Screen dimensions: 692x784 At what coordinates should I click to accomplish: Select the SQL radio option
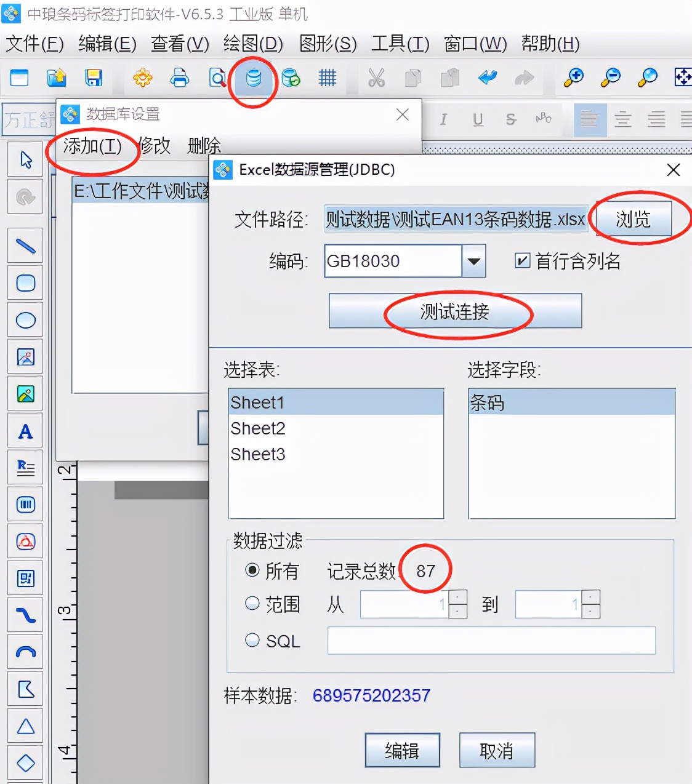point(252,640)
